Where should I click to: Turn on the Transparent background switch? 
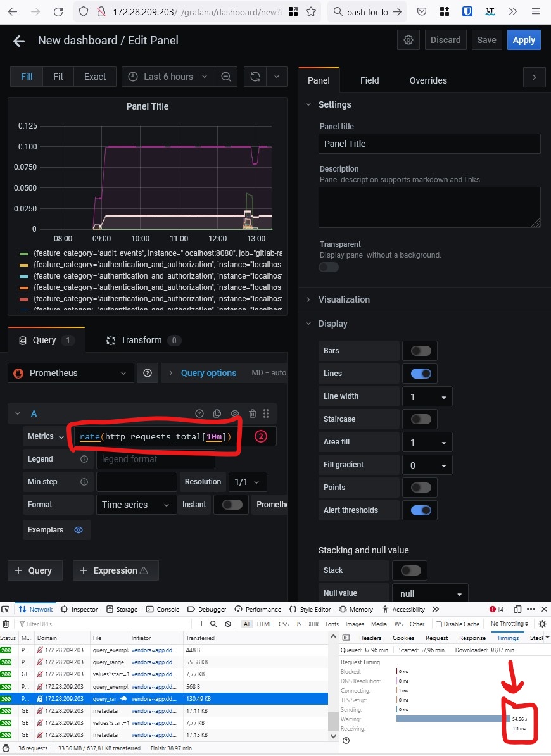[329, 267]
